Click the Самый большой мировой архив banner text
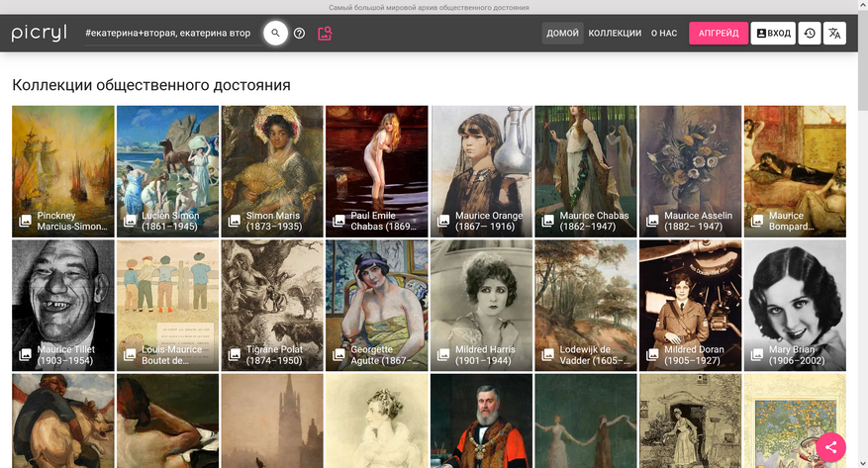Screen dimensions: 868x468 click(x=429, y=7)
